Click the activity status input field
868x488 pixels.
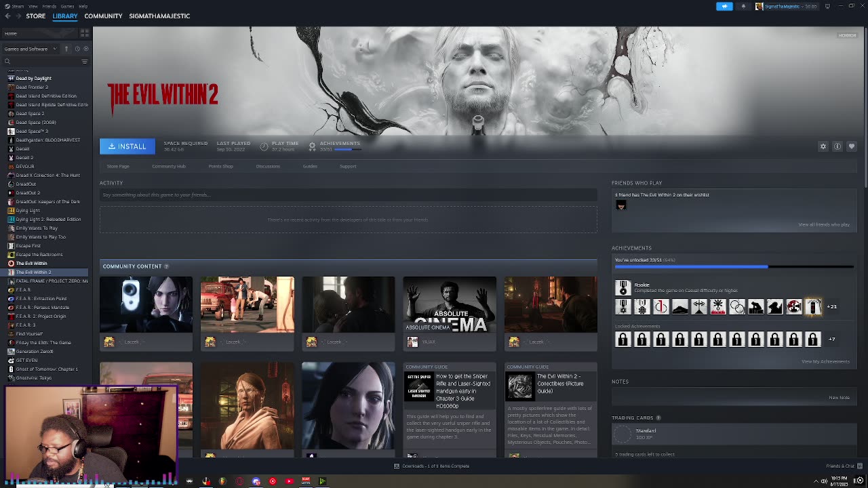[x=349, y=195]
